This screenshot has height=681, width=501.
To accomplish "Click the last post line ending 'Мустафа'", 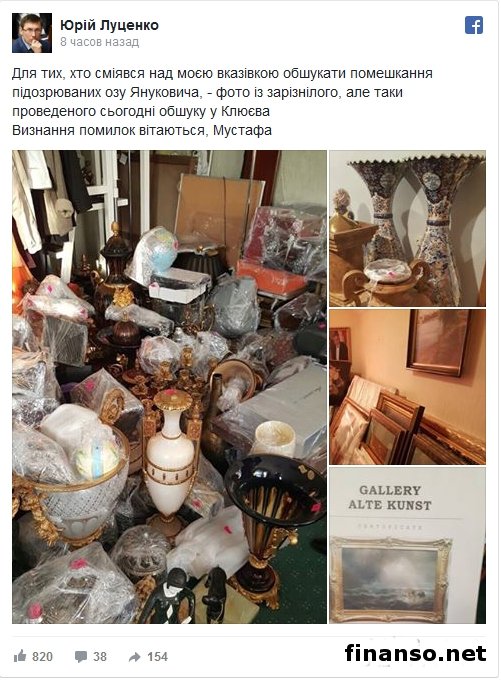I will click(142, 130).
